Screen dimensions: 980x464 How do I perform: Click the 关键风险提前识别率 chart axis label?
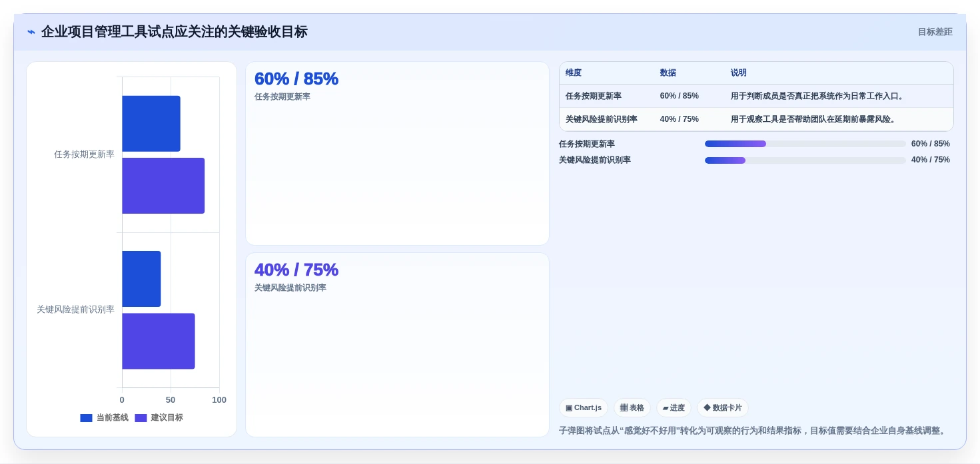click(75, 310)
